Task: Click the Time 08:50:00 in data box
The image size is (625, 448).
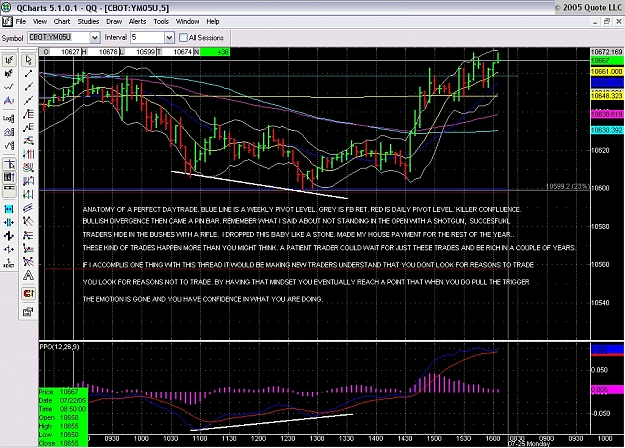Action: tap(62, 409)
